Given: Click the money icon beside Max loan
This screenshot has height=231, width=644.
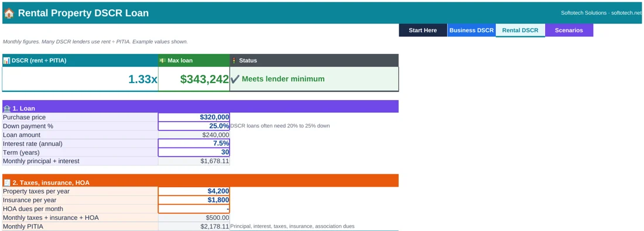Looking at the screenshot, I should 163,60.
